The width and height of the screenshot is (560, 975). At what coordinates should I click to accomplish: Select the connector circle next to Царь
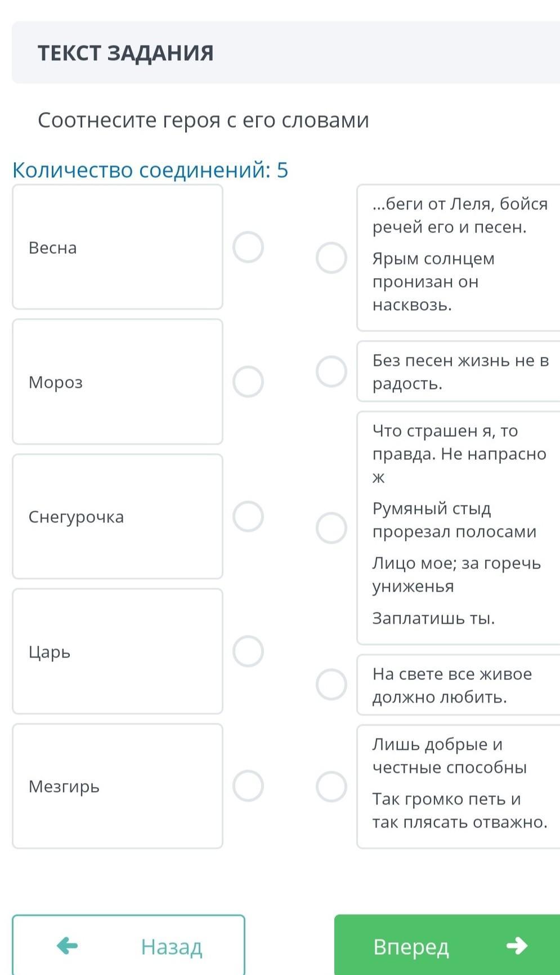(x=248, y=651)
